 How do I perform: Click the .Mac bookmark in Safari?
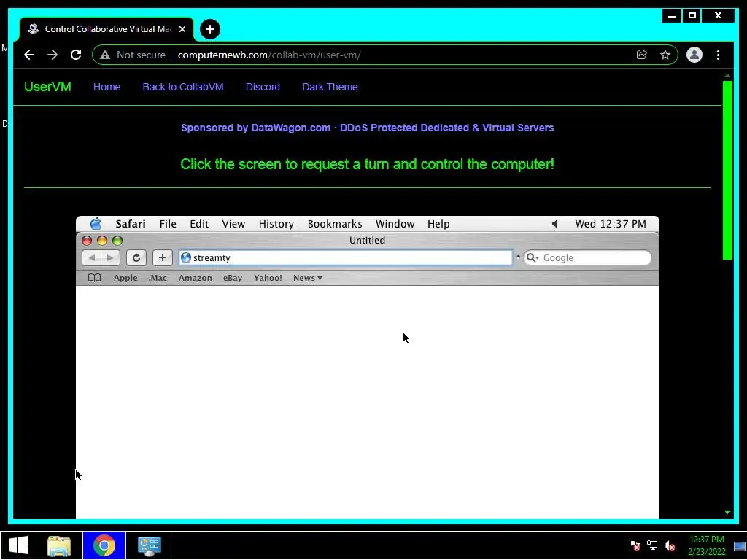point(158,278)
